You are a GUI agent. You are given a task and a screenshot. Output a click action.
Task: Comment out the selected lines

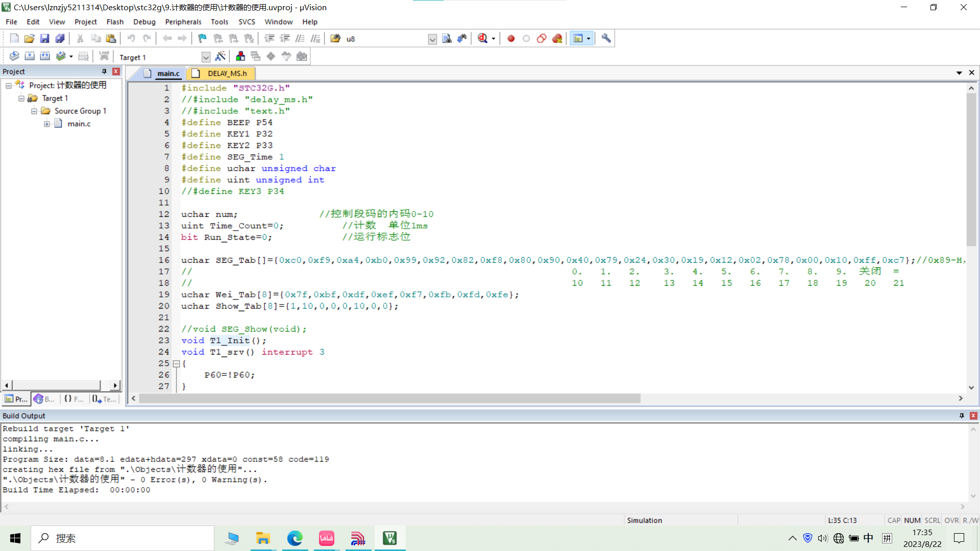point(300,38)
